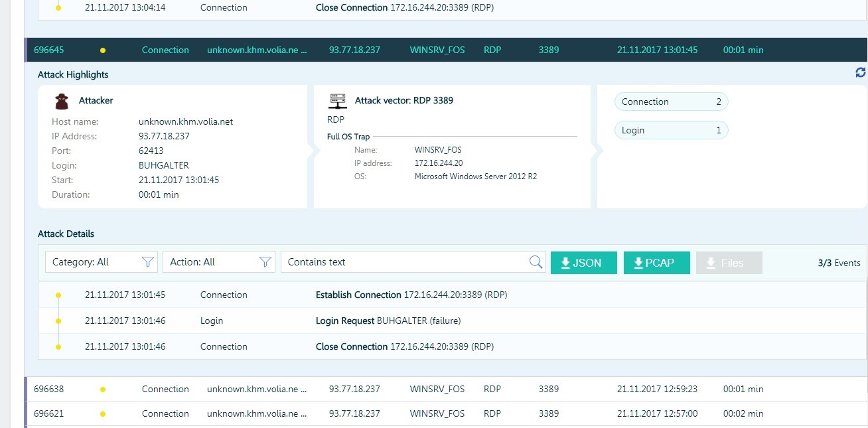Click yellow severity dot on event 696645

click(x=102, y=50)
